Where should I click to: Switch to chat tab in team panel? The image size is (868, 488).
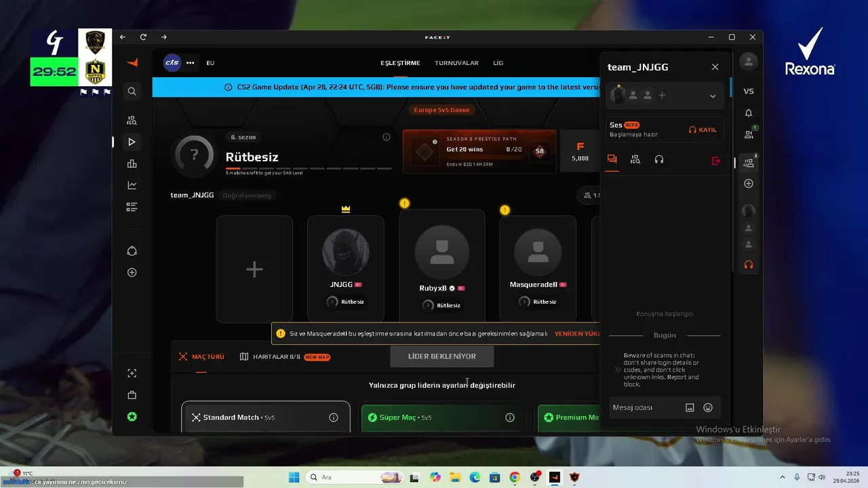[x=612, y=160]
